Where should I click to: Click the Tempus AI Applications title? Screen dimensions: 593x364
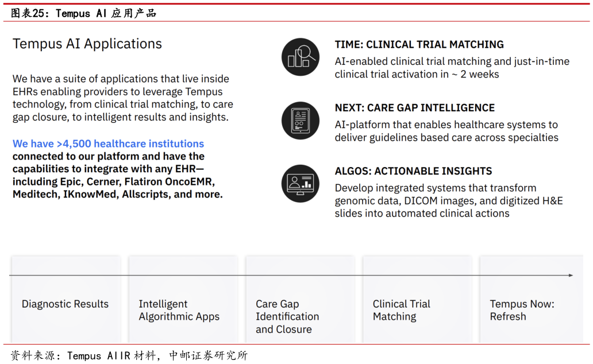point(87,44)
